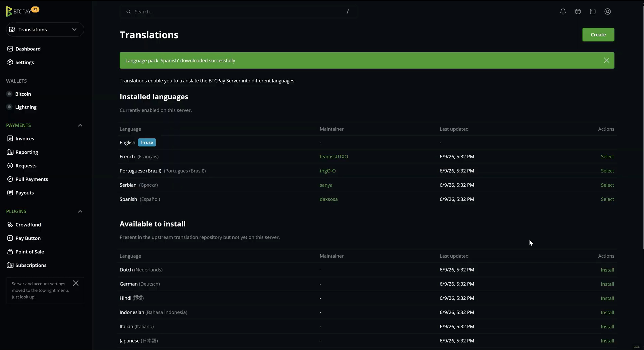Dismiss the Spanish download success banner
The width and height of the screenshot is (644, 350).
pyautogui.click(x=606, y=60)
